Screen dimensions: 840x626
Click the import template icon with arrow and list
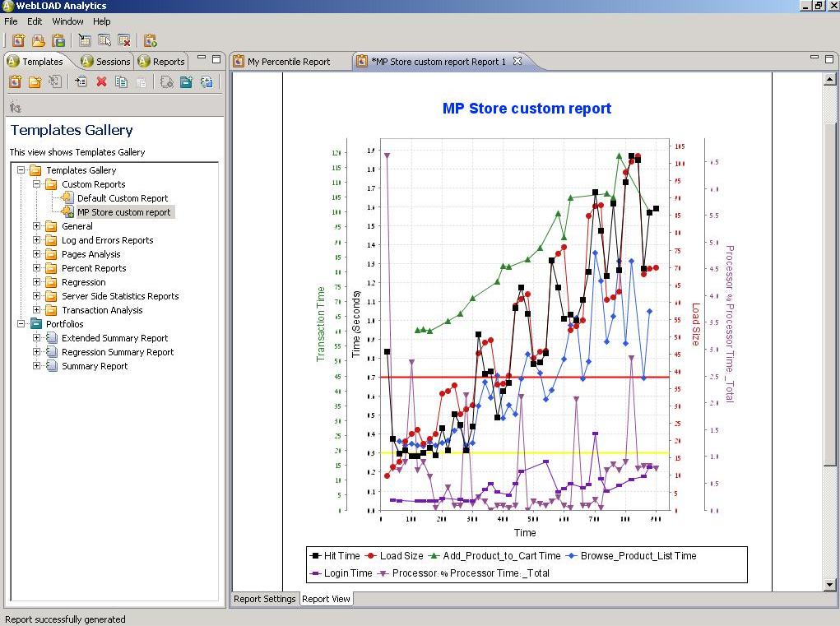tap(81, 82)
